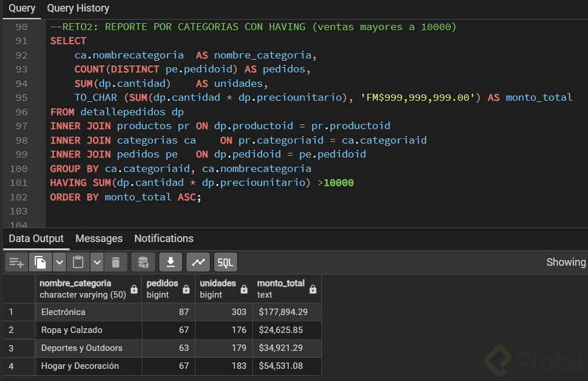Select the Data Output tab
The height and width of the screenshot is (381, 588).
(36, 239)
